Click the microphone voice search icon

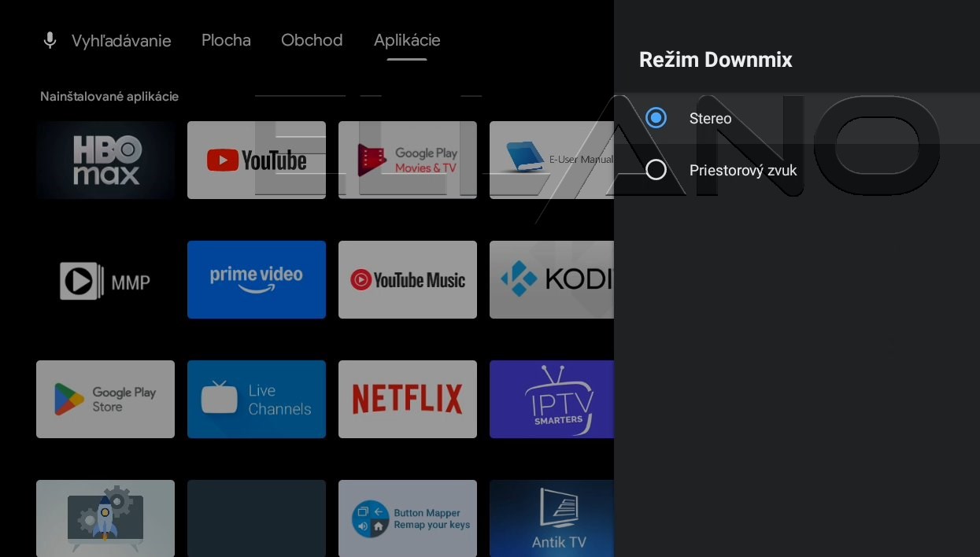pyautogui.click(x=50, y=40)
